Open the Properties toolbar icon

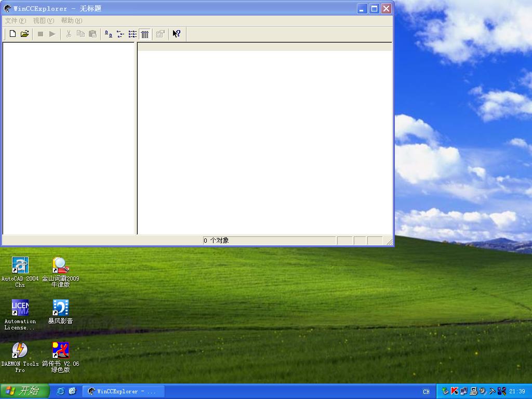161,34
